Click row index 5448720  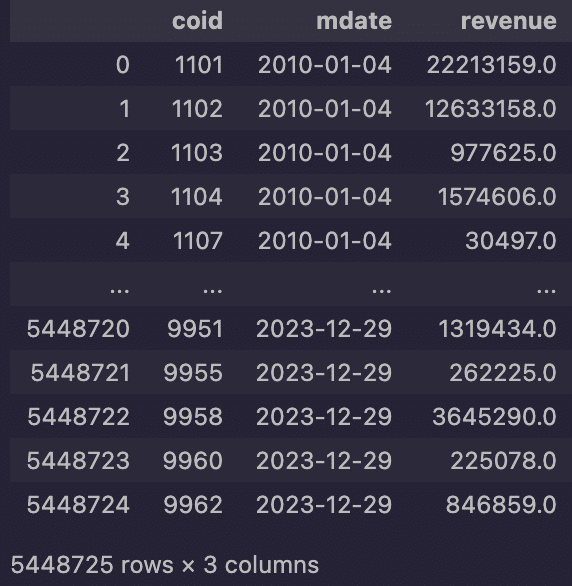click(78, 329)
